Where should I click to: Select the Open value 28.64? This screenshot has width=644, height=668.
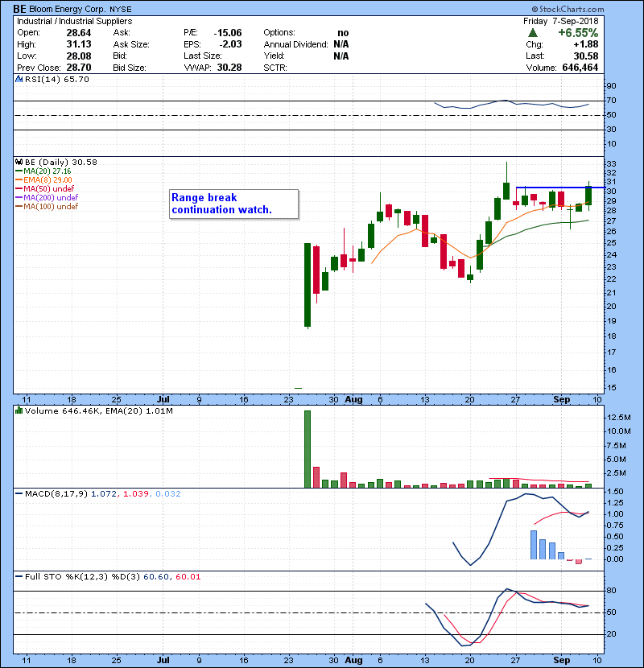click(79, 33)
